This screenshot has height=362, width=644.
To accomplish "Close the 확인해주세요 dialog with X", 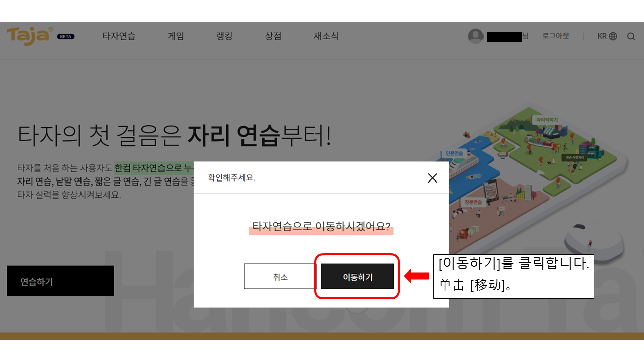I will 432,177.
